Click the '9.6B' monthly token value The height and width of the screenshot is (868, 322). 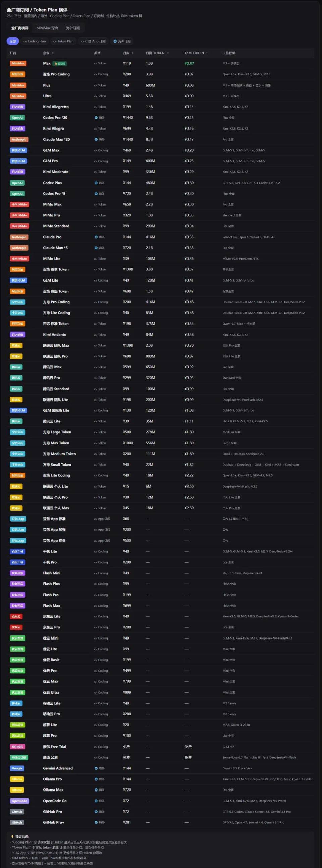coord(149,118)
